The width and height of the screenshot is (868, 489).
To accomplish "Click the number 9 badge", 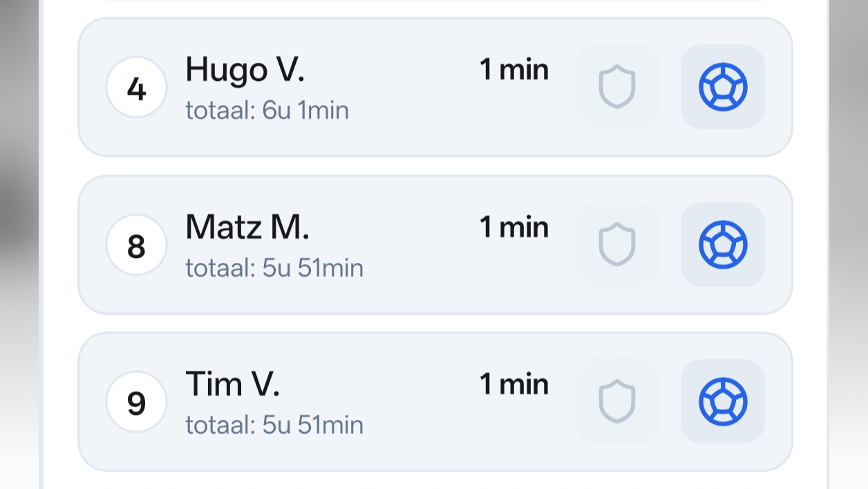I will 136,402.
